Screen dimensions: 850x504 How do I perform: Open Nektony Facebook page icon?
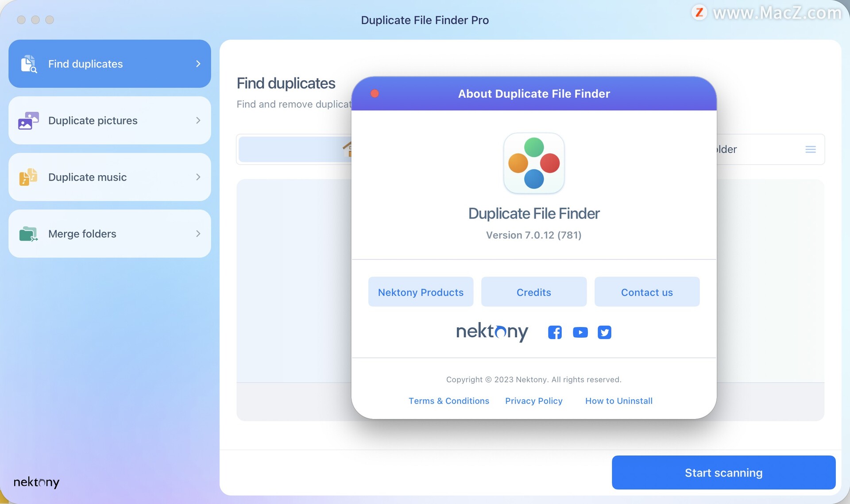click(x=555, y=332)
